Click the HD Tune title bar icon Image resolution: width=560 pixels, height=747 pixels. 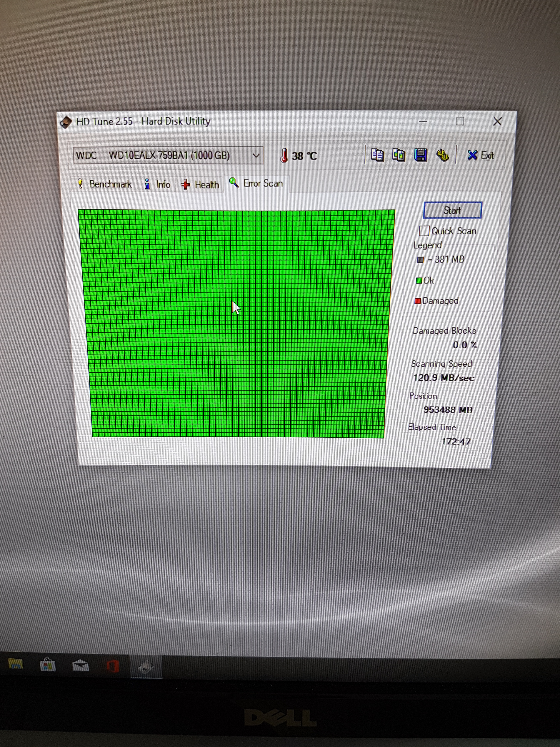[x=66, y=122]
